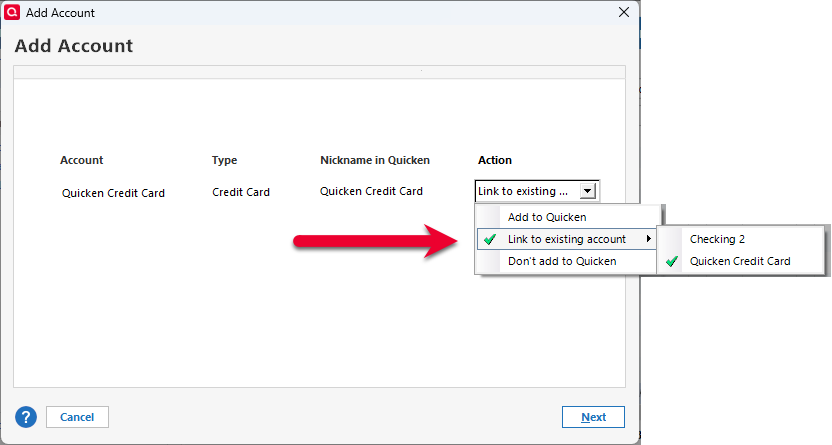Select 'Link to existing account' menu entry

[567, 239]
